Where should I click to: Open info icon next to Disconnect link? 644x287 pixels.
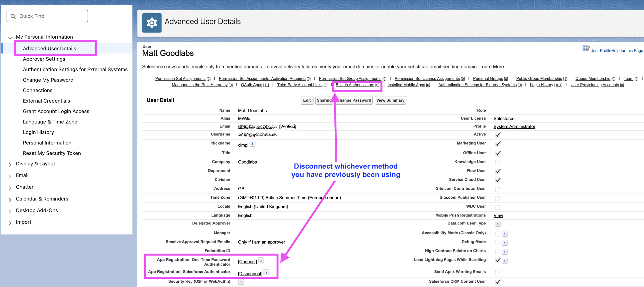tap(267, 272)
